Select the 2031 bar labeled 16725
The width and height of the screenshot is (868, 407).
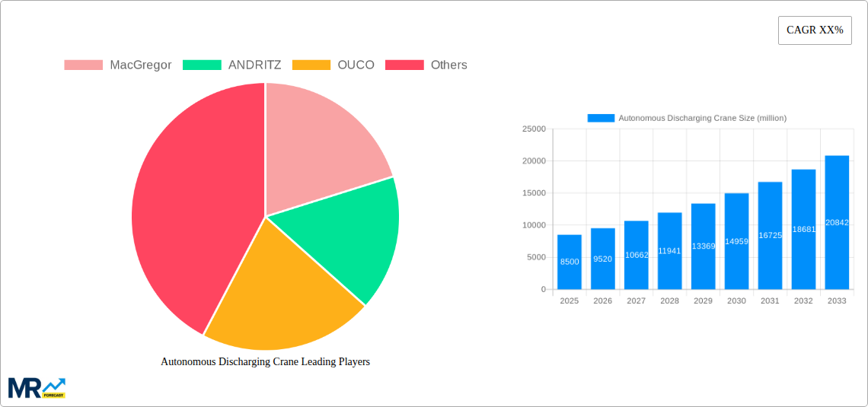pos(770,236)
